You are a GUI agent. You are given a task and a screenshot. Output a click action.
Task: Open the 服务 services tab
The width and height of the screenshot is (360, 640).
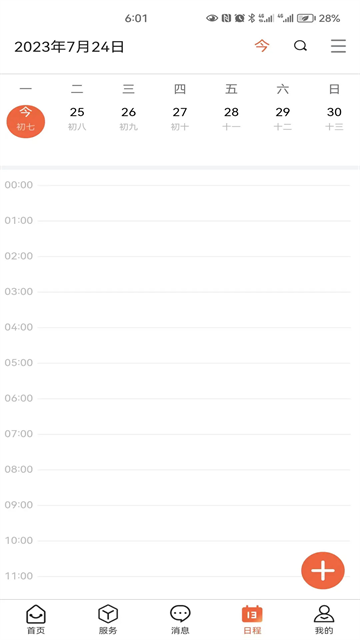tap(108, 619)
